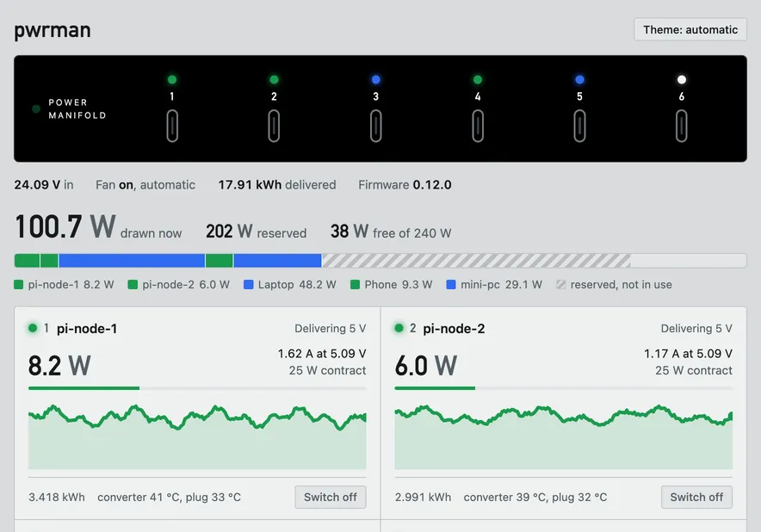Click the green LED above port 4
This screenshot has width=761, height=532.
coord(478,79)
